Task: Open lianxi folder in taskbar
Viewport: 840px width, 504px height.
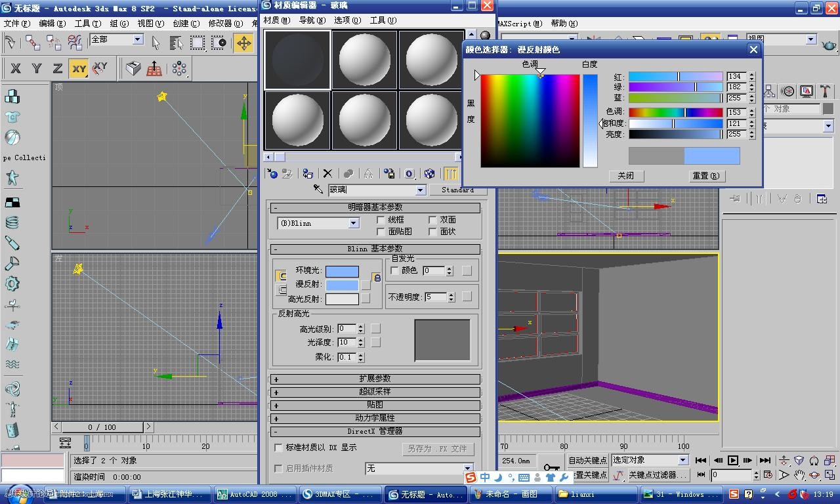Action: click(597, 494)
